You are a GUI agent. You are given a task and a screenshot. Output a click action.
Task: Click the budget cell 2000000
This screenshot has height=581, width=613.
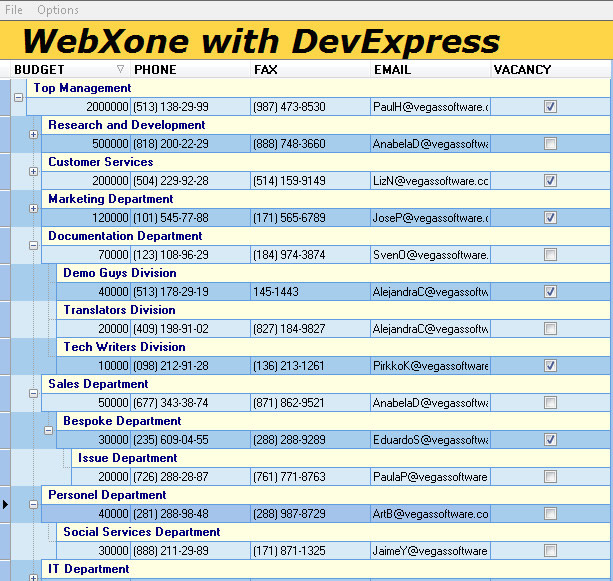78,106
